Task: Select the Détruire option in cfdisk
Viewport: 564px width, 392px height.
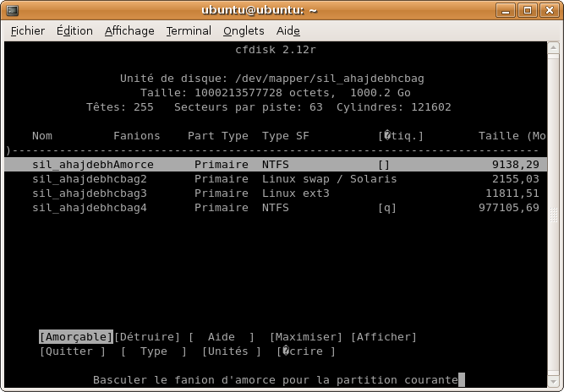Action: 147,337
